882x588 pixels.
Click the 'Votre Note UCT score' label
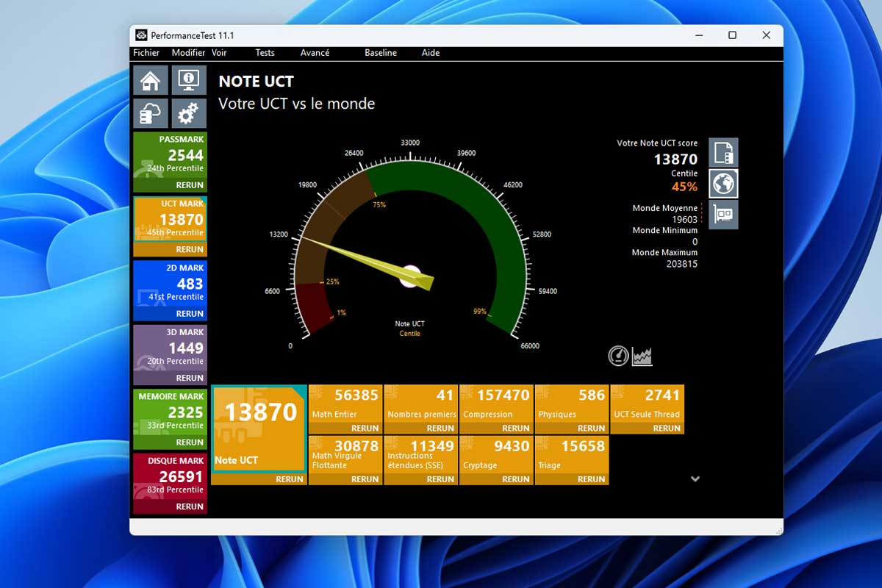pyautogui.click(x=657, y=143)
